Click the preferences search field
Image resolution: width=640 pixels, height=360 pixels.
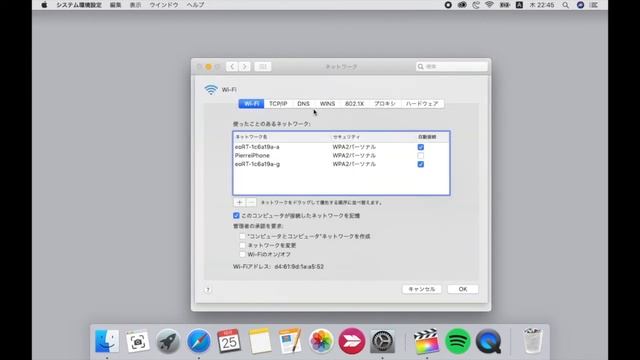(x=452, y=67)
